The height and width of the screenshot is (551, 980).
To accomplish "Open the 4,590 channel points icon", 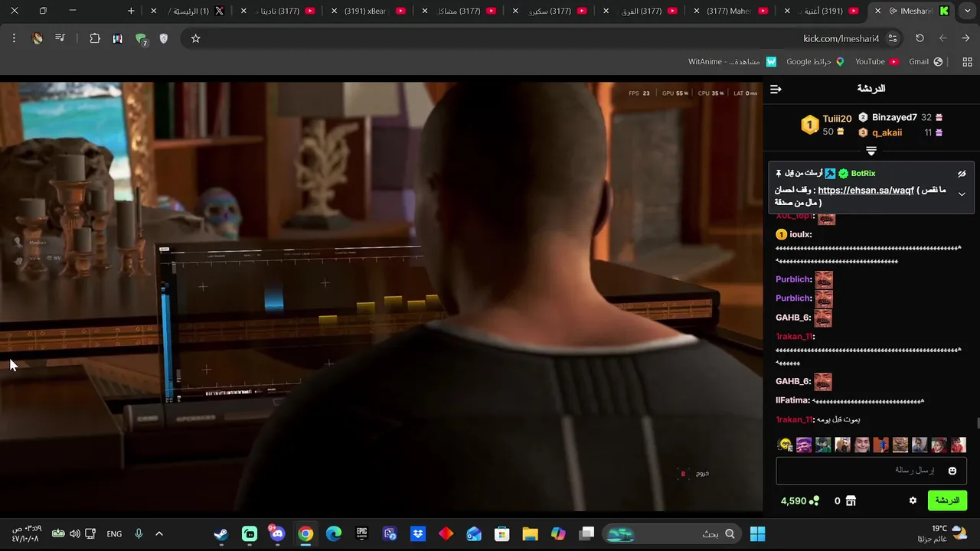I will pos(814,500).
